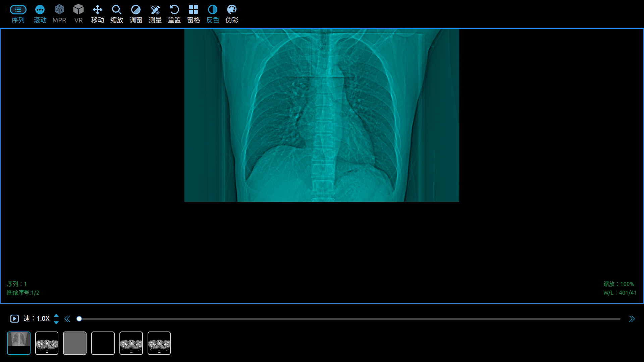Open the 调窗 window adjustment tool
Image resolution: width=644 pixels, height=362 pixels.
136,13
